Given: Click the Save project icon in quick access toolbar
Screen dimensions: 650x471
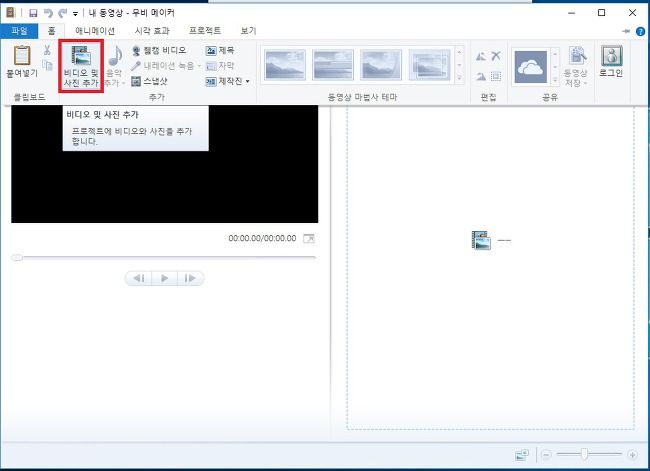Looking at the screenshot, I should 33,13.
